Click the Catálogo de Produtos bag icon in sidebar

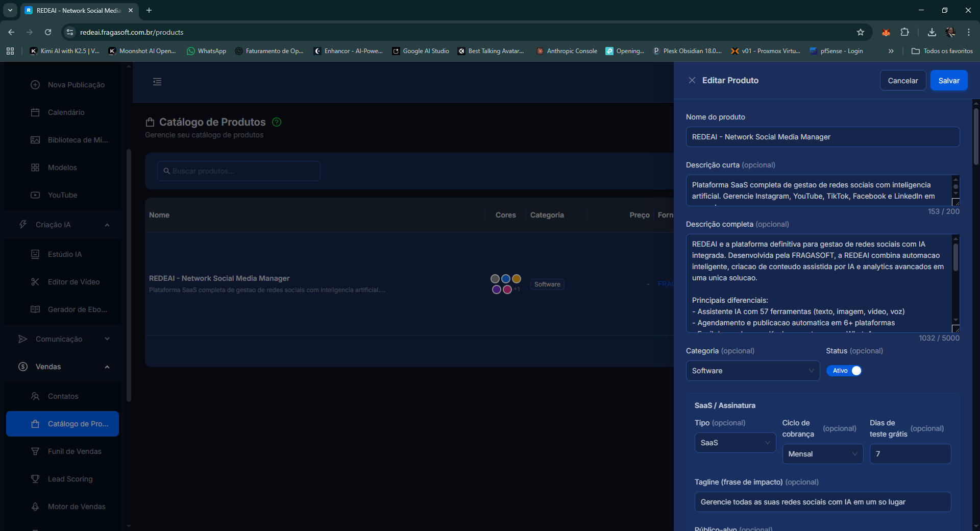(35, 424)
